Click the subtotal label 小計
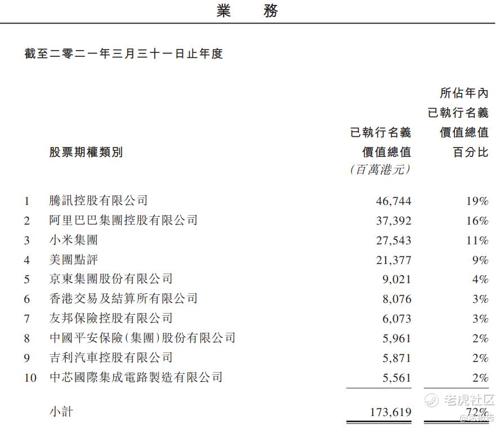 point(61,412)
